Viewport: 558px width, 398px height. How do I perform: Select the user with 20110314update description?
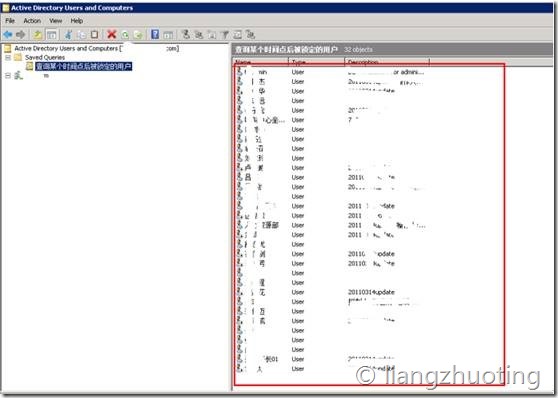point(370,292)
